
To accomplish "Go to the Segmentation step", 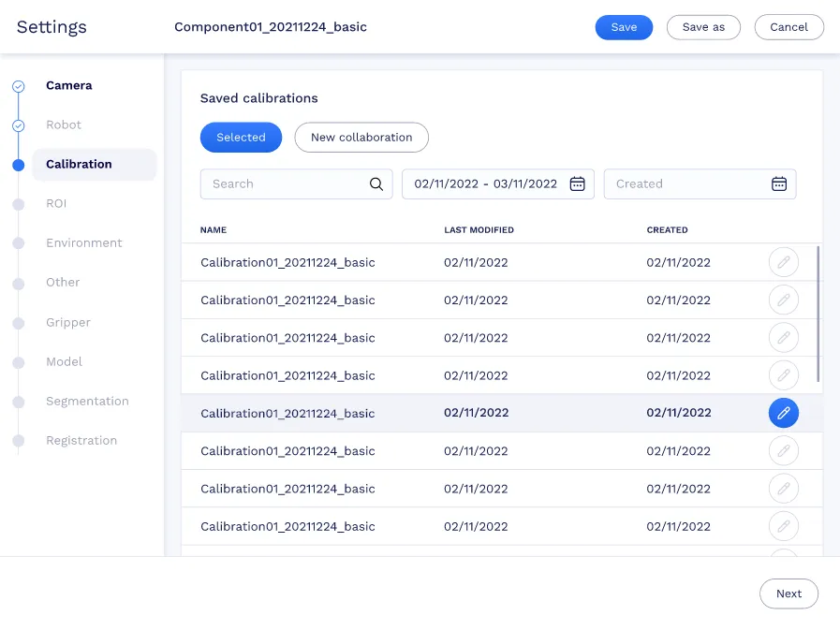I will point(87,402).
